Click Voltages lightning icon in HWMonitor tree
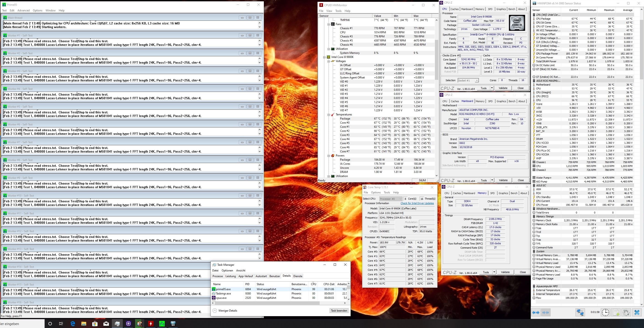The height and width of the screenshot is (328, 644). pos(333,61)
